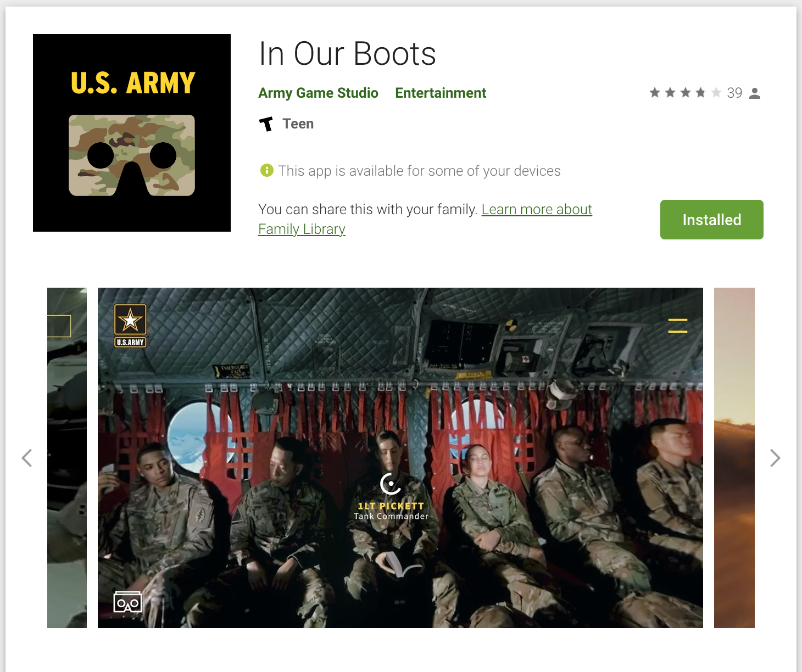Click the device availability message
This screenshot has width=802, height=672.
click(x=419, y=171)
